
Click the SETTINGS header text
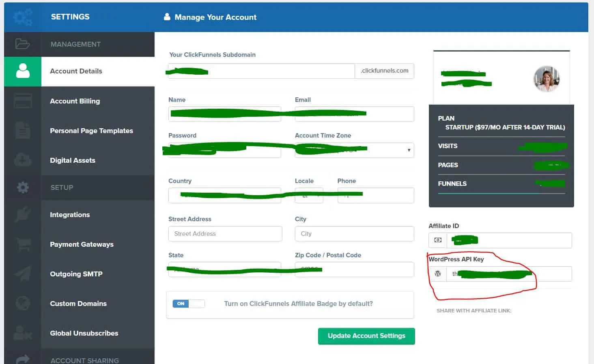click(70, 17)
